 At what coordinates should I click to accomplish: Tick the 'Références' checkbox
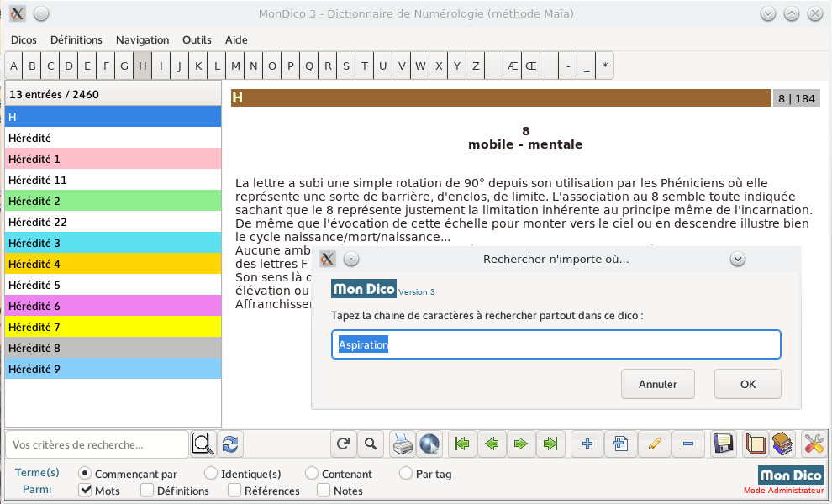[x=234, y=491]
